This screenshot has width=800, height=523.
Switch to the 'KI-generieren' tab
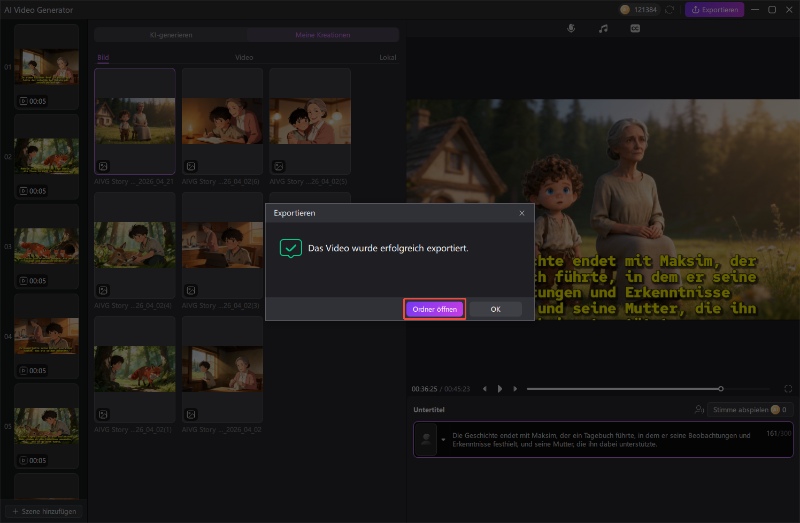click(x=171, y=34)
